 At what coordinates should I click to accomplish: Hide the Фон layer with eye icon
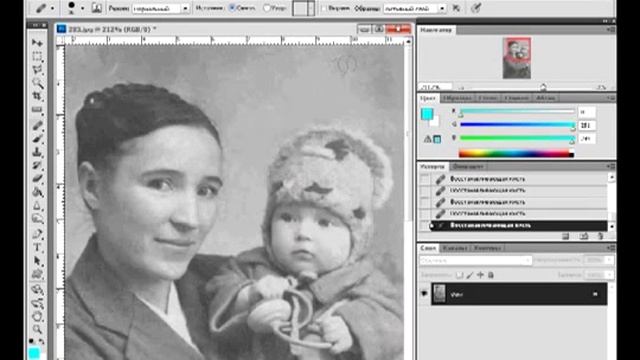(424, 293)
